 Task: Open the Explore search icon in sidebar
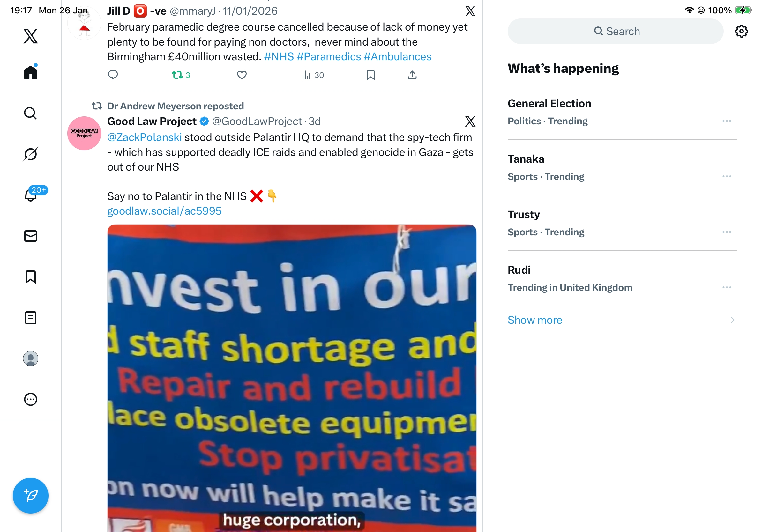pyautogui.click(x=31, y=113)
